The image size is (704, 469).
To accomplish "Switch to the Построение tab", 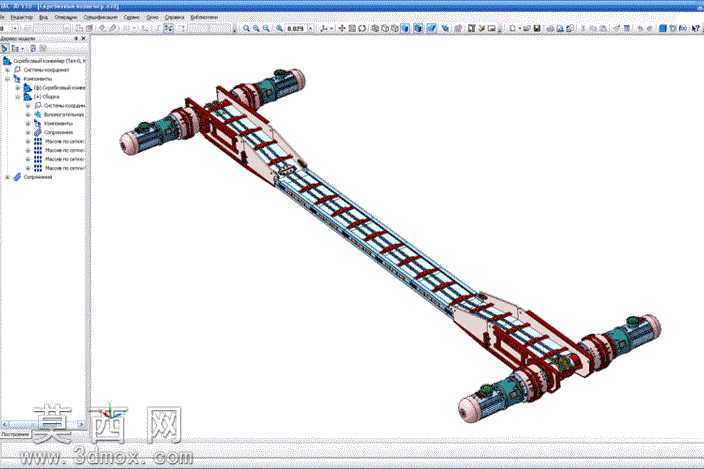I will coord(14,434).
